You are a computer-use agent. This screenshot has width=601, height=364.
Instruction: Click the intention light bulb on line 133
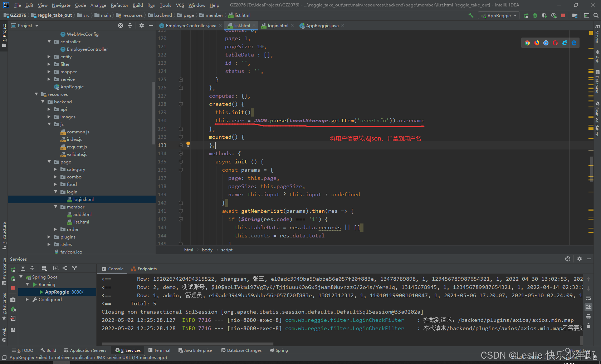click(x=188, y=144)
